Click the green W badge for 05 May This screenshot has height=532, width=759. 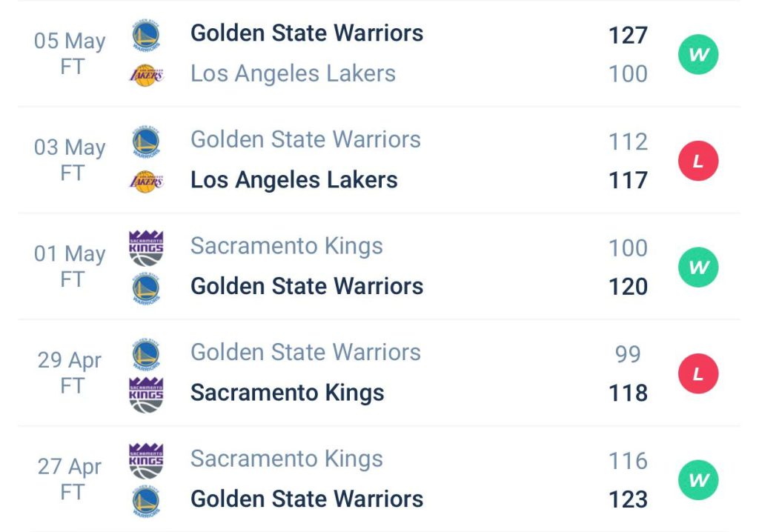click(698, 55)
